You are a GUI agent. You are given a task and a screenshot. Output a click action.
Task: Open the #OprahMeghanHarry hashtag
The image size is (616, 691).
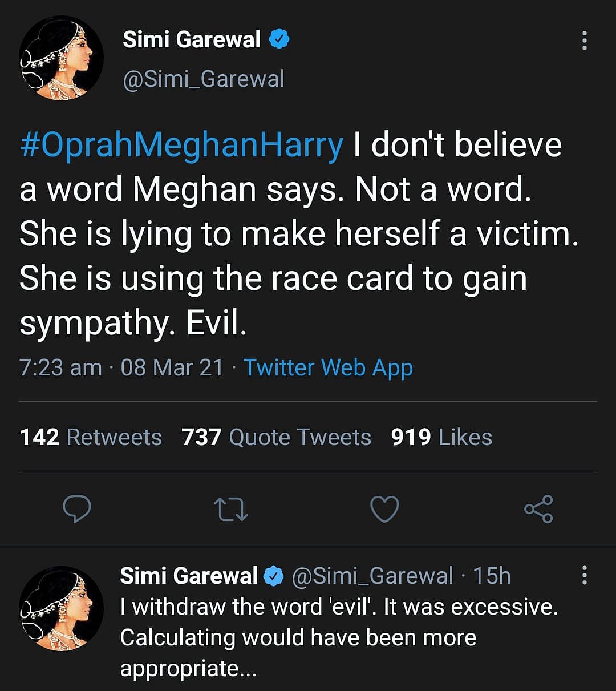pyautogui.click(x=181, y=146)
